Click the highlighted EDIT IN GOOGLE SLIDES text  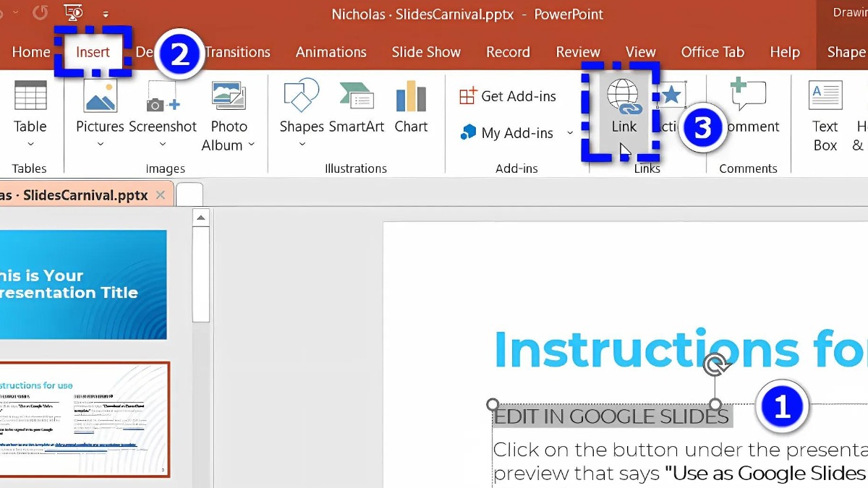click(x=612, y=416)
